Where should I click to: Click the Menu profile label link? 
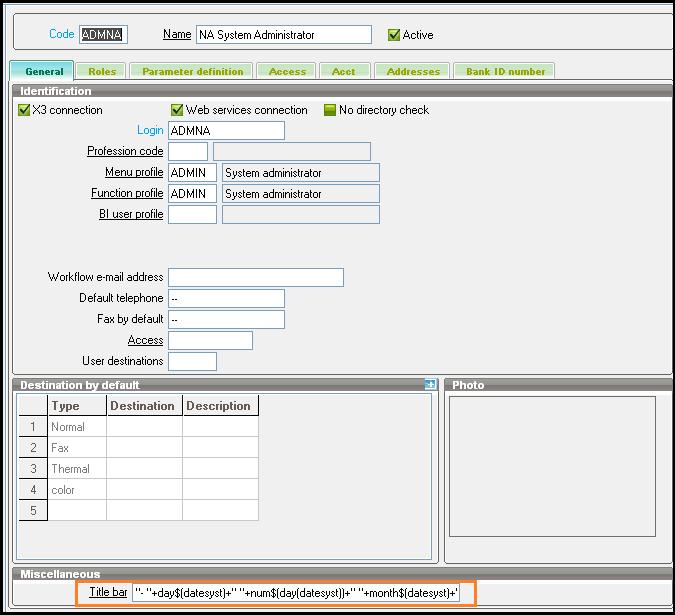coord(134,172)
